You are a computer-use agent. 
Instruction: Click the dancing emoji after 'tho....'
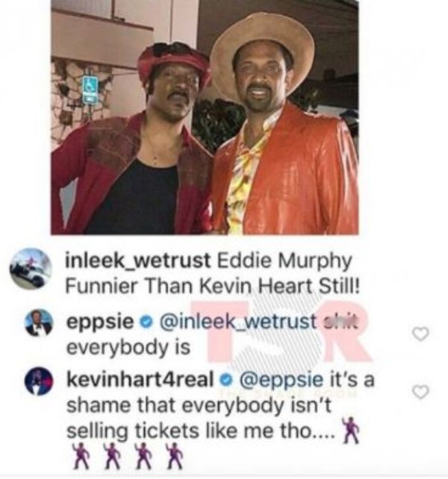(350, 431)
